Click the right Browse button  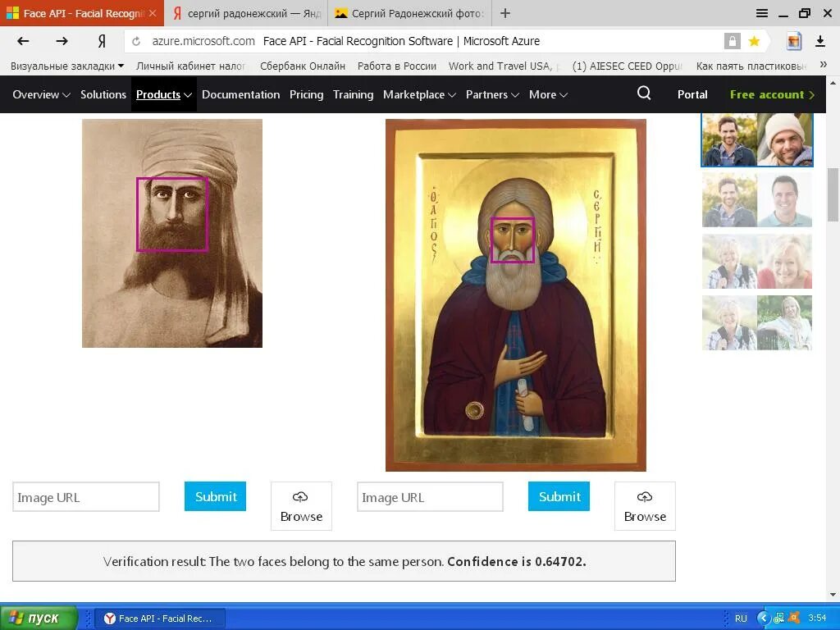click(645, 505)
